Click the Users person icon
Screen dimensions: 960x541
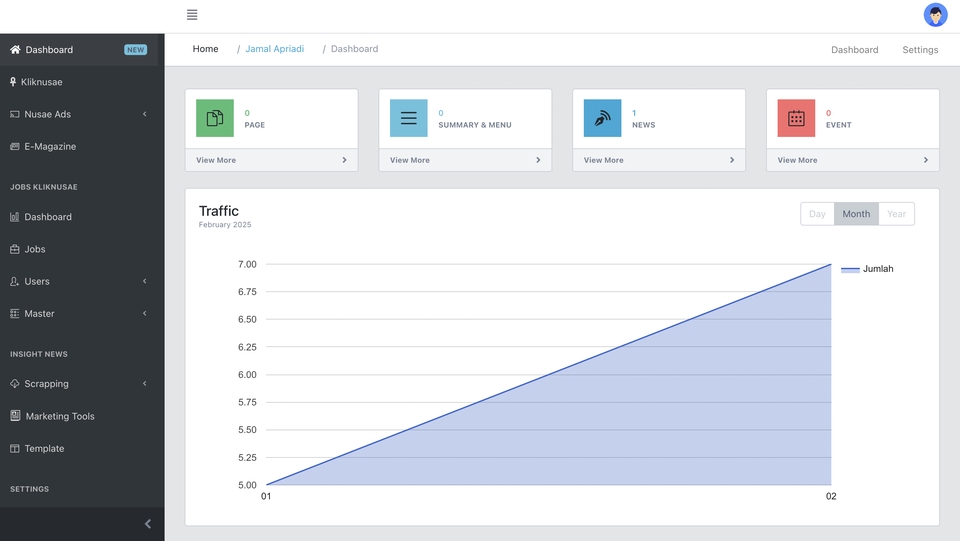(15, 282)
